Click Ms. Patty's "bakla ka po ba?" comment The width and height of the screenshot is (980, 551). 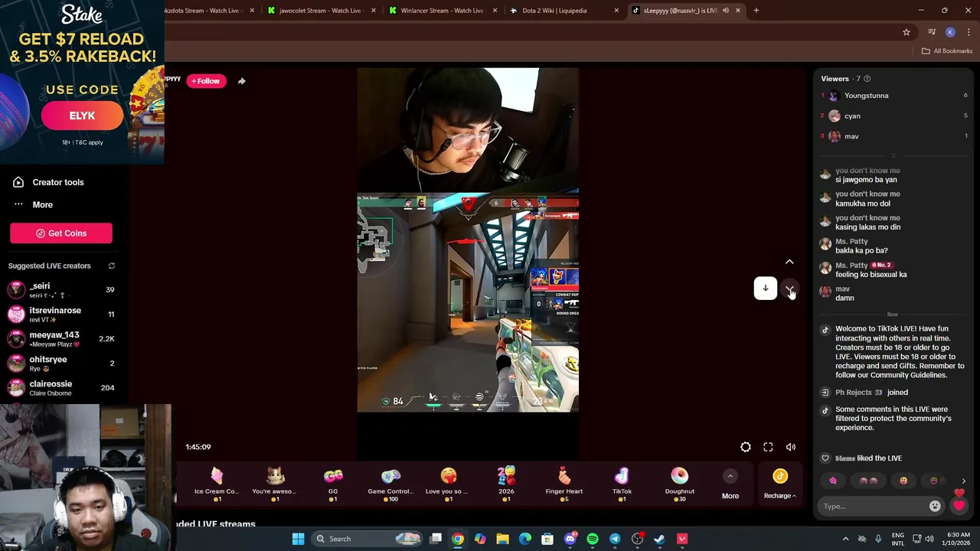(861, 251)
